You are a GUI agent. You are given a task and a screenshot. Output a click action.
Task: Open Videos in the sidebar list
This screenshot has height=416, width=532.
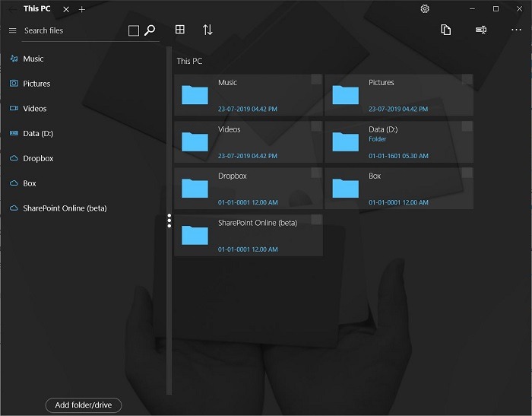(x=35, y=109)
